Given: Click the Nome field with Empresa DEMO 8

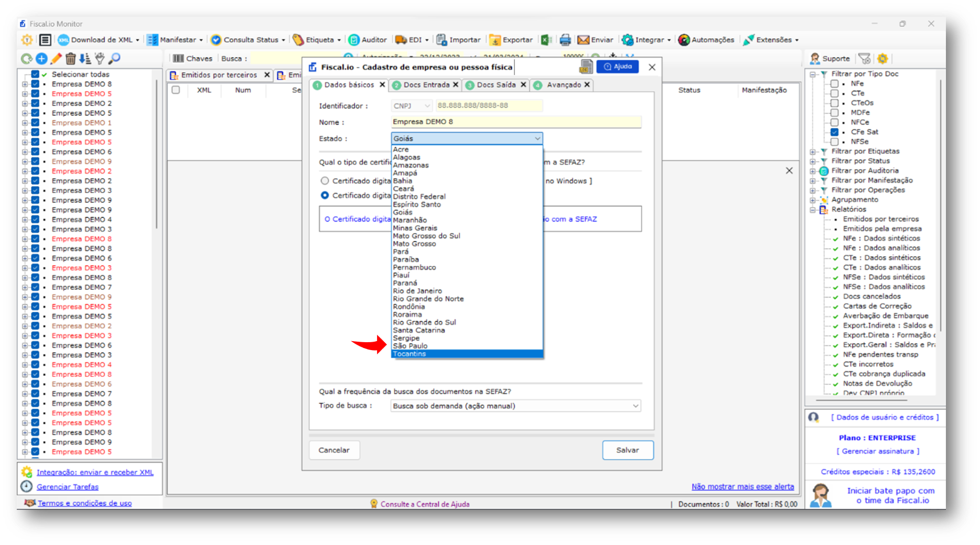Looking at the screenshot, I should tap(516, 122).
